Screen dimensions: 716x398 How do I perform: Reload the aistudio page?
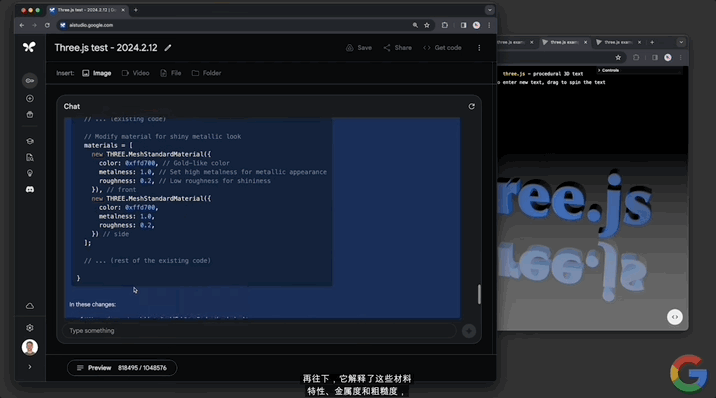point(47,26)
